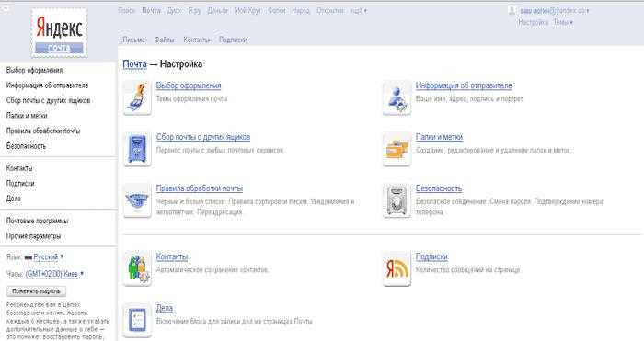Click the Настройка link below the email address

pos(533,22)
